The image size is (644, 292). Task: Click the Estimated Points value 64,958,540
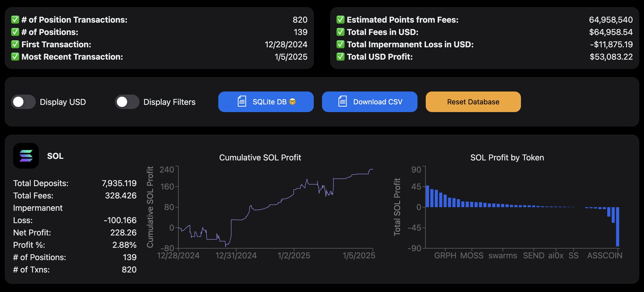(x=611, y=20)
